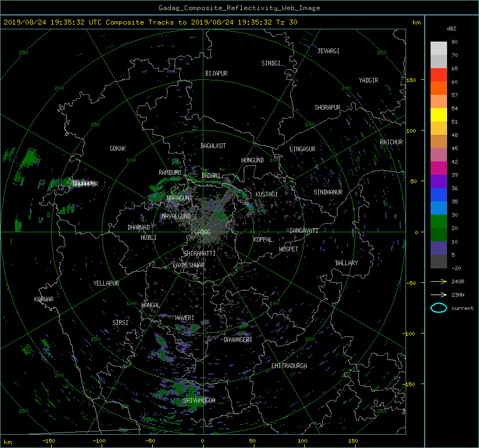Viewport: 479px width, 448px height.
Task: Click the HUBLI city label
Action: pos(148,238)
